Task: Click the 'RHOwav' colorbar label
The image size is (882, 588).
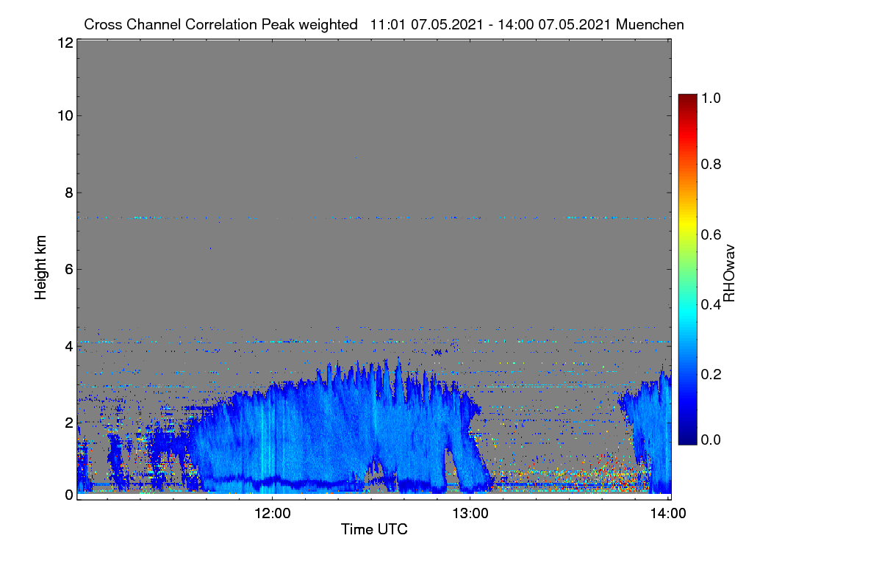Action: click(728, 273)
